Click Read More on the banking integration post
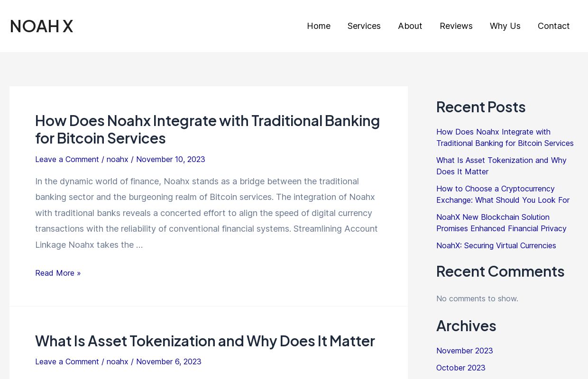This screenshot has width=588, height=379. click(x=58, y=273)
